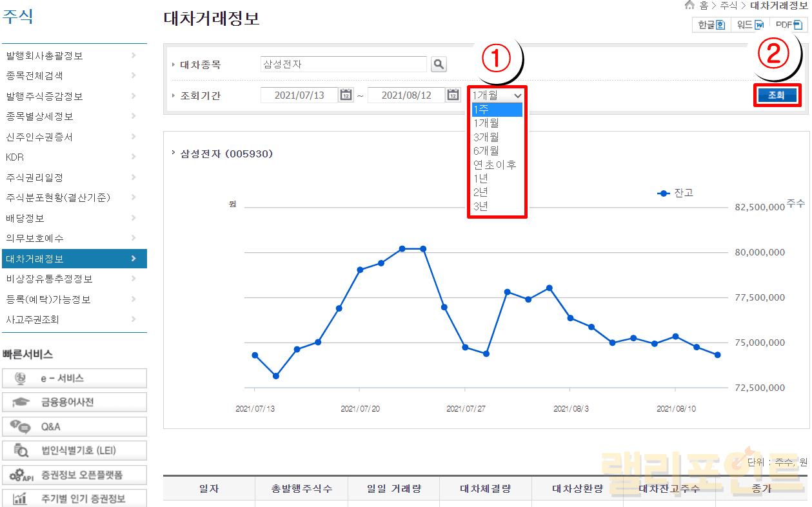Choose 3개월 from the period list
The image size is (812, 507).
[x=497, y=137]
